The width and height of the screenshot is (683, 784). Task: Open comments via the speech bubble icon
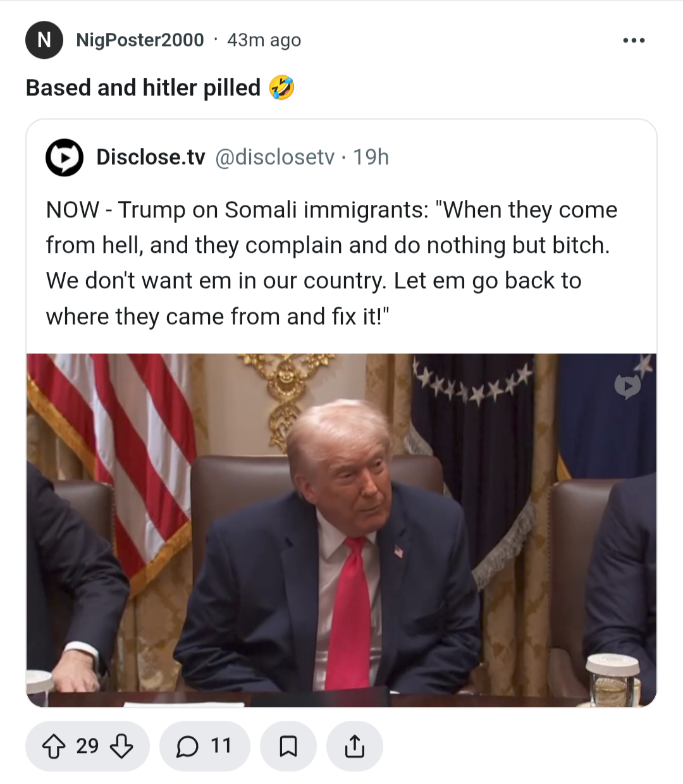pyautogui.click(x=187, y=747)
